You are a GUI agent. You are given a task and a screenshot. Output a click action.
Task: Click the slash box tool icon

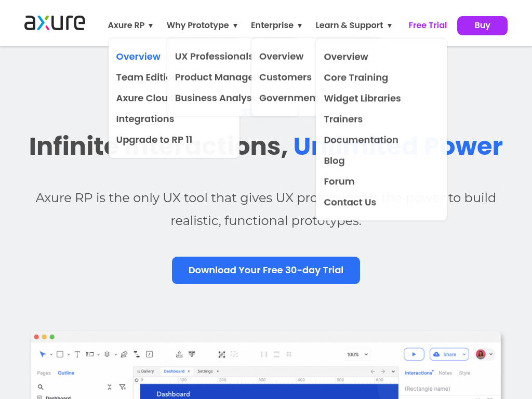pos(149,354)
